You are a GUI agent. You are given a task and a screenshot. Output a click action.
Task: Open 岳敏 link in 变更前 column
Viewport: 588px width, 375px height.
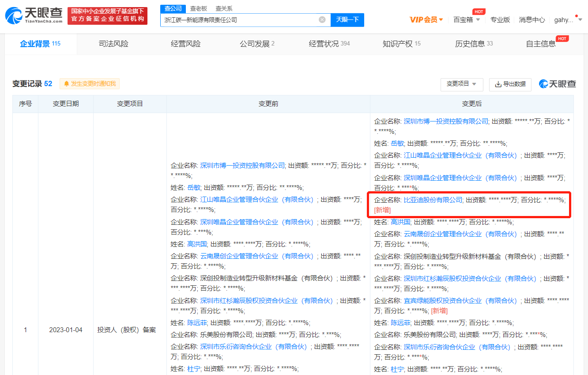tap(194, 187)
